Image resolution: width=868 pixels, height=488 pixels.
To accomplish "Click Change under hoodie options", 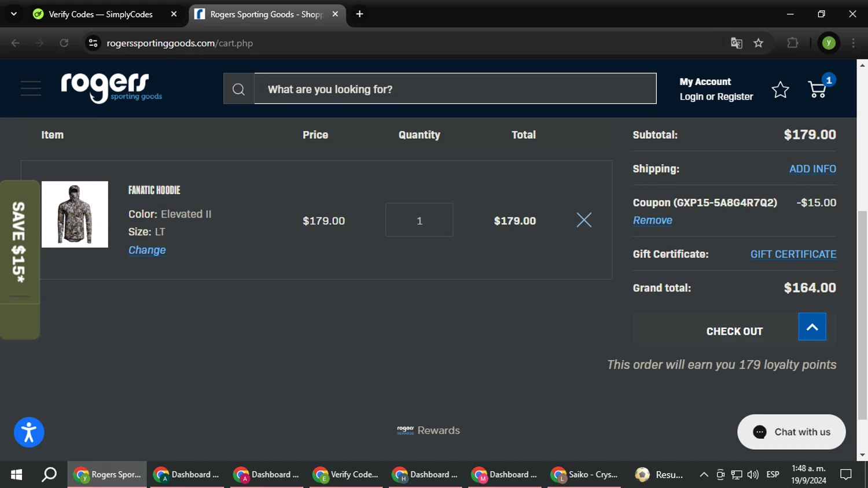I will pyautogui.click(x=147, y=250).
